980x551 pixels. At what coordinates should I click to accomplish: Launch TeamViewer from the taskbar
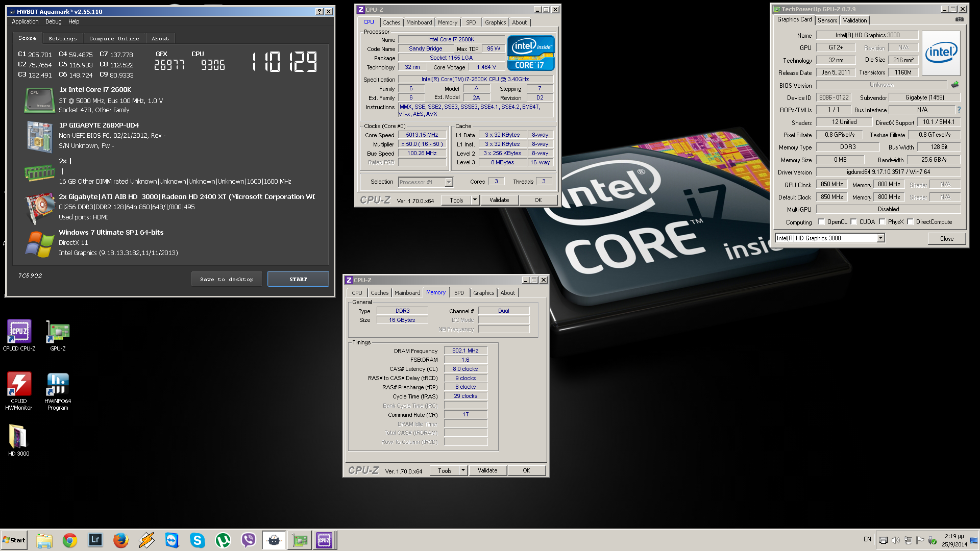(x=172, y=540)
